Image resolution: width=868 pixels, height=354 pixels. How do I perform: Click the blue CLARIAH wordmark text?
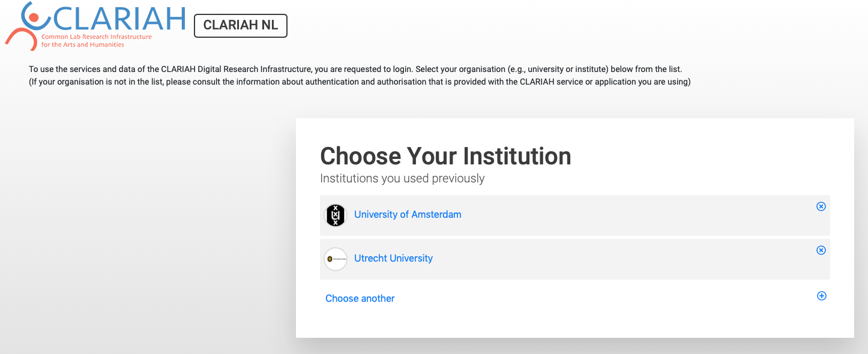coord(119,18)
